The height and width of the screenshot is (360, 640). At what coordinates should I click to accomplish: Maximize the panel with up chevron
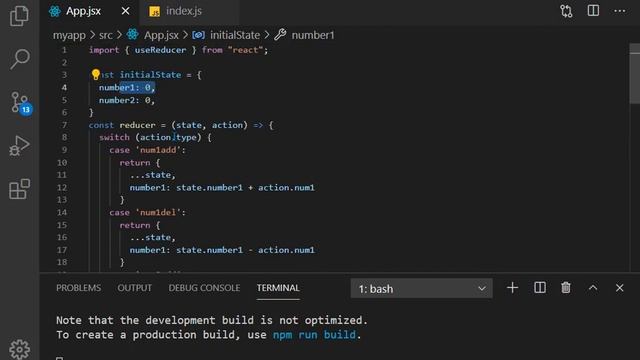coord(593,288)
